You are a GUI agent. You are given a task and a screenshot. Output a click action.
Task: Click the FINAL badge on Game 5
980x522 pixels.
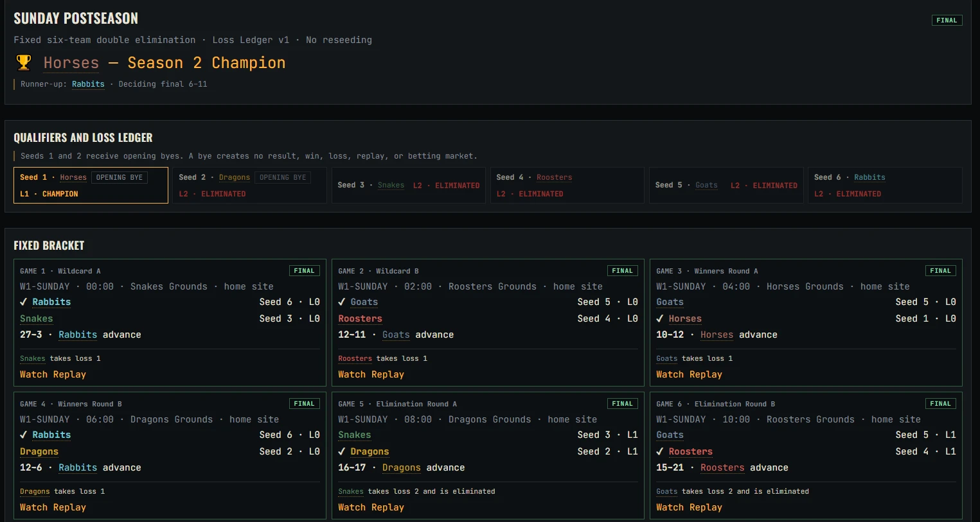click(x=622, y=404)
